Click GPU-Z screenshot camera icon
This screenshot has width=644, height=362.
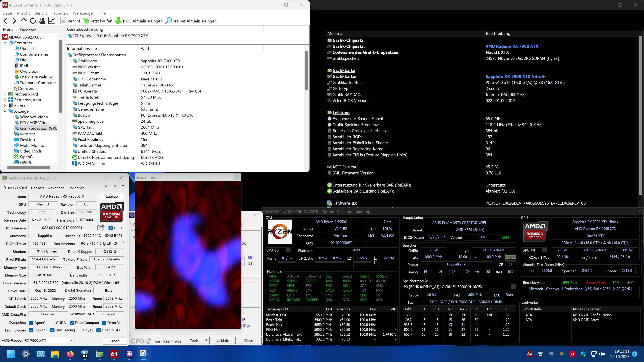tap(106, 186)
